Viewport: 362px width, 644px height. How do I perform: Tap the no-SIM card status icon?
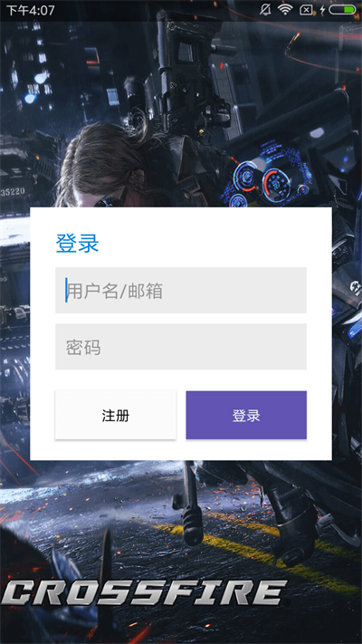306,10
